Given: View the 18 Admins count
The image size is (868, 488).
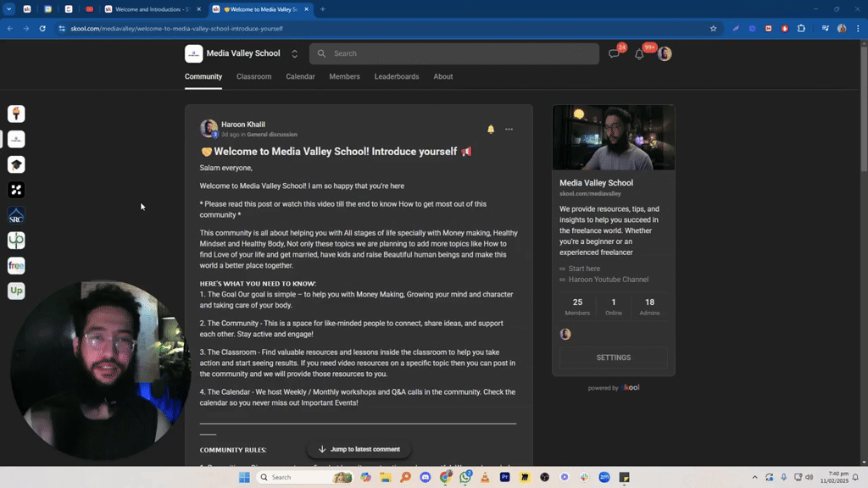Looking at the screenshot, I should click(x=649, y=307).
